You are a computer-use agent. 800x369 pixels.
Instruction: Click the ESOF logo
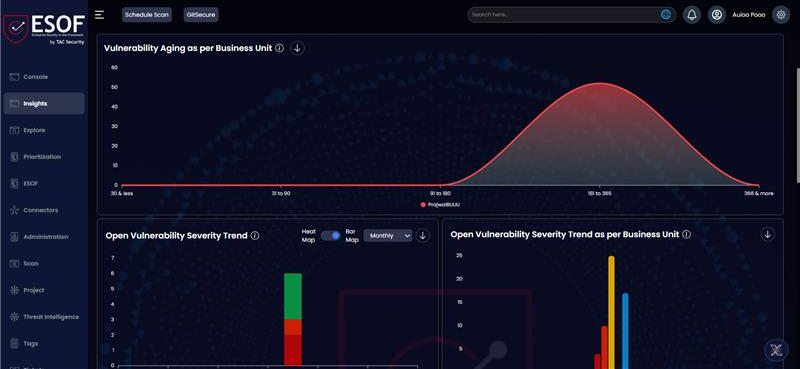[x=44, y=29]
